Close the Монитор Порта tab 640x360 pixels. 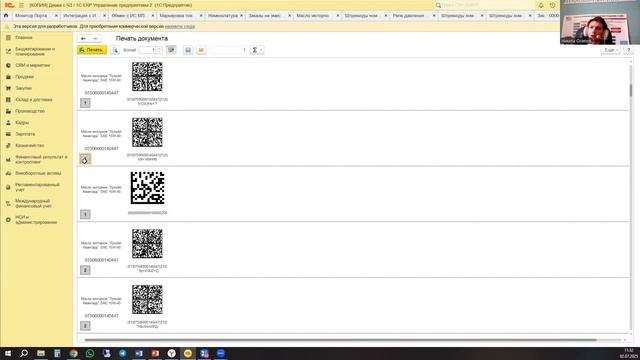pyautogui.click(x=56, y=16)
